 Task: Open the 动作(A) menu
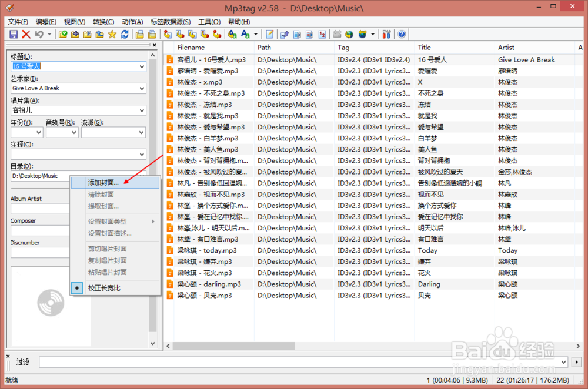click(132, 22)
